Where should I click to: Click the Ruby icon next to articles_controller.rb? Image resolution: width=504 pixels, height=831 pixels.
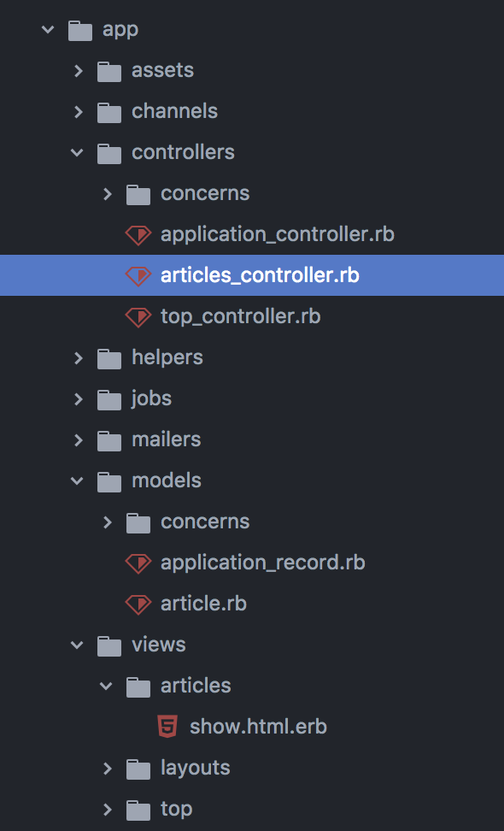[x=138, y=275]
